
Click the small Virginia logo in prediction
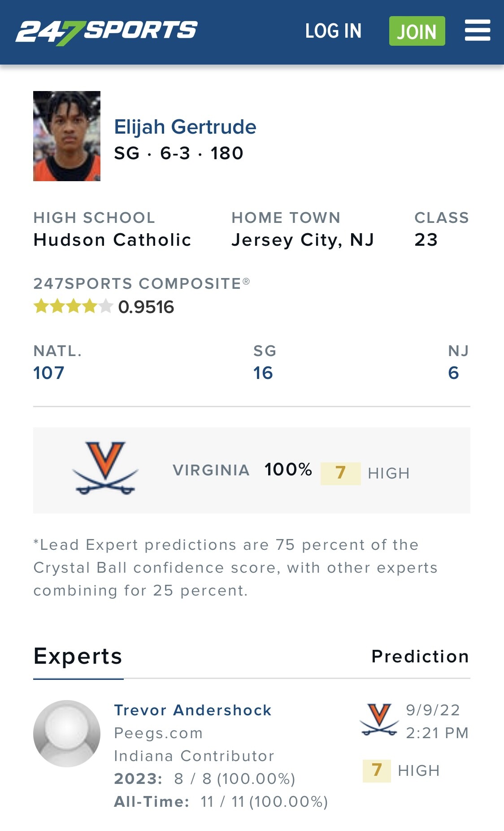point(379,719)
